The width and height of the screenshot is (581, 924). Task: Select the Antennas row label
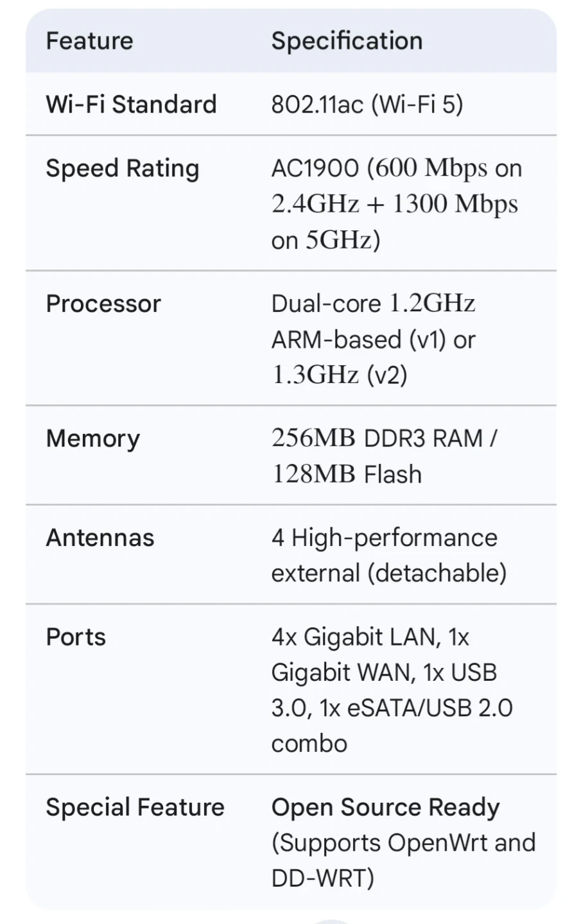100,538
